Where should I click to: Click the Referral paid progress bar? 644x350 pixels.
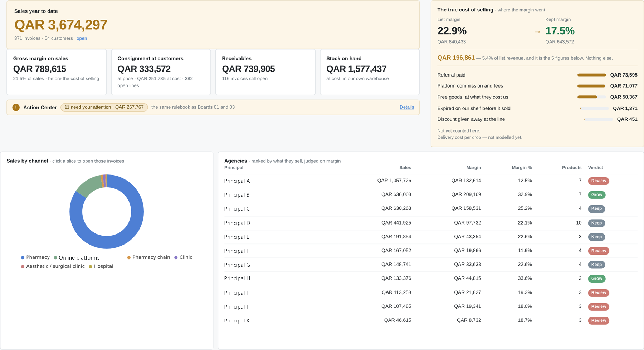coord(592,75)
